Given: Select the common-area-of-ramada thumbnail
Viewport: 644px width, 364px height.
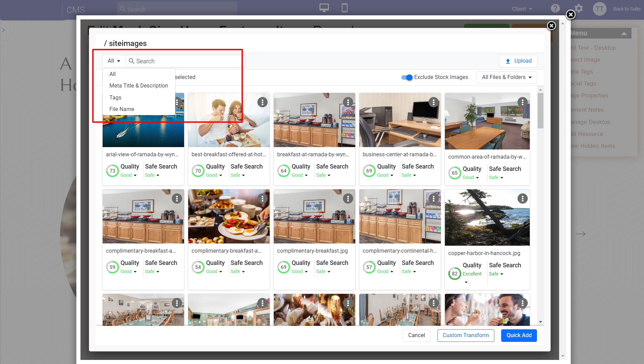Looking at the screenshot, I should pyautogui.click(x=487, y=121).
